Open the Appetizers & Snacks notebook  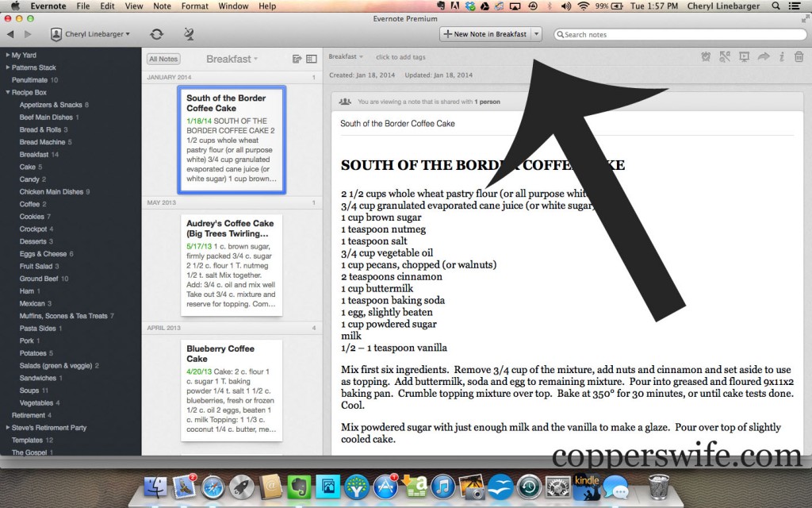[x=54, y=105]
